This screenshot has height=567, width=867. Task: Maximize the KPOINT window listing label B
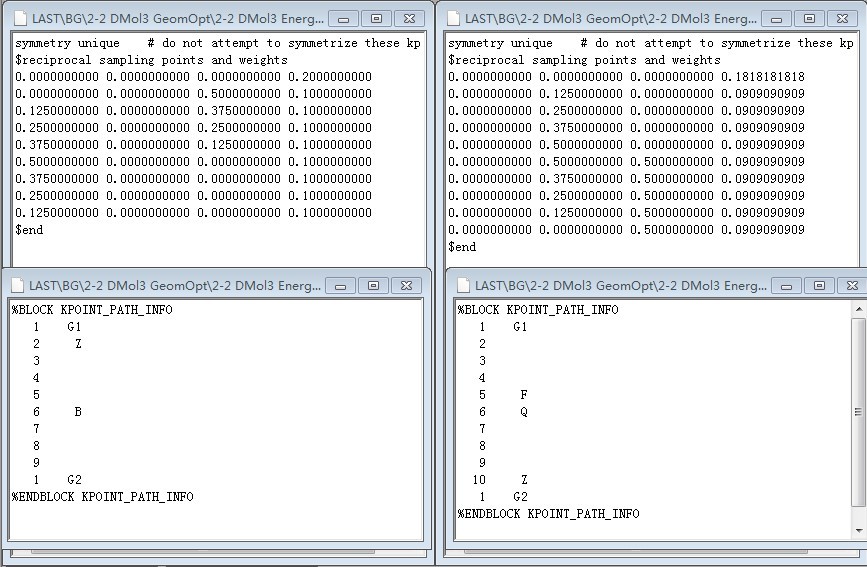[373, 286]
